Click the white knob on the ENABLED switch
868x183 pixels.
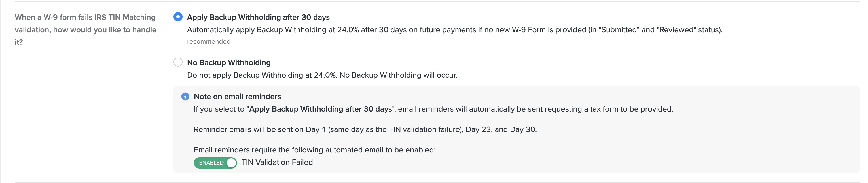[231, 163]
